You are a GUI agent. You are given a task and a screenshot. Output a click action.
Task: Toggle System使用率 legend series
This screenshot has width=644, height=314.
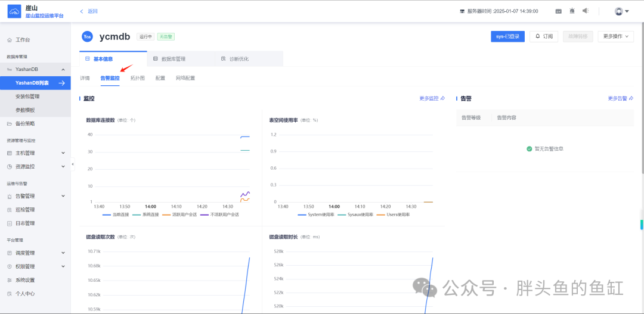point(316,214)
